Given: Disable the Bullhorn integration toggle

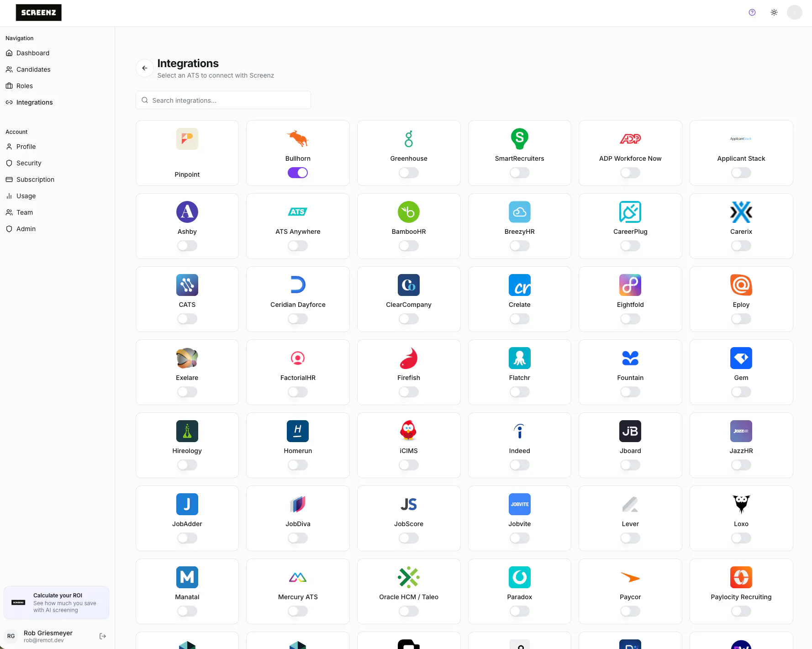Looking at the screenshot, I should pos(298,173).
